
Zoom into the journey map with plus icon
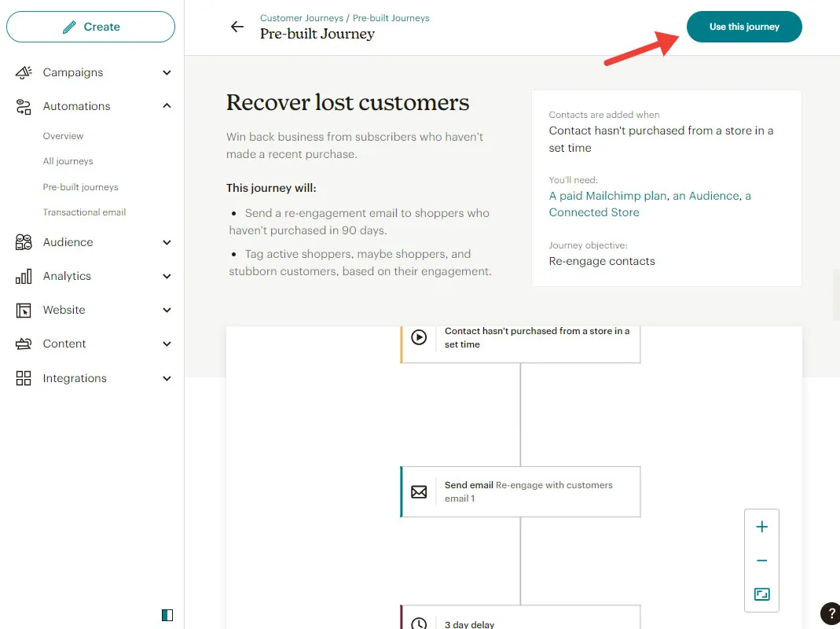pos(761,526)
